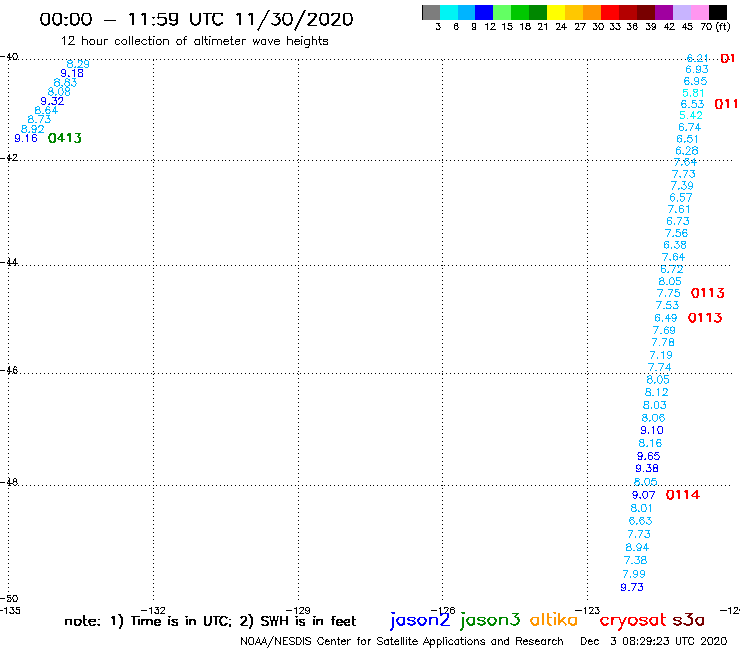Screen dimensions: 740x650
Task: Select the orange legend color swatch
Action: (592, 12)
